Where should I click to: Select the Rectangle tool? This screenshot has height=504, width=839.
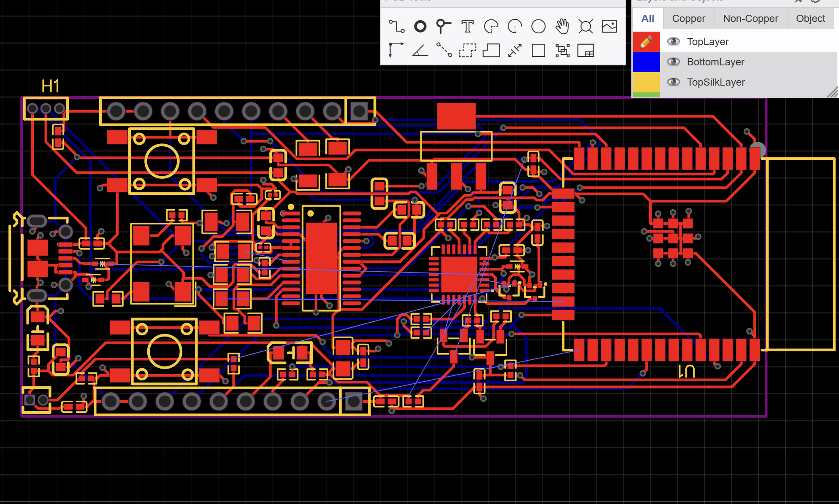[x=538, y=50]
